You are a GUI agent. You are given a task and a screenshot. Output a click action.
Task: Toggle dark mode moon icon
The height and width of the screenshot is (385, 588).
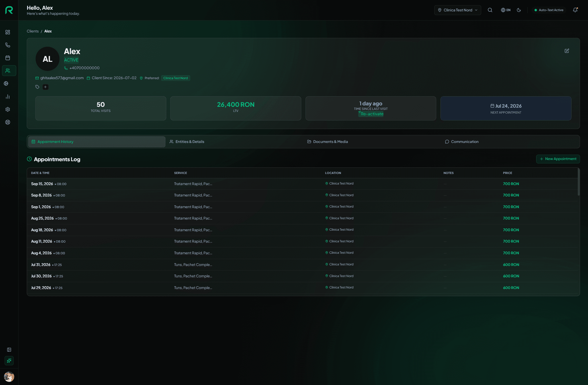519,10
